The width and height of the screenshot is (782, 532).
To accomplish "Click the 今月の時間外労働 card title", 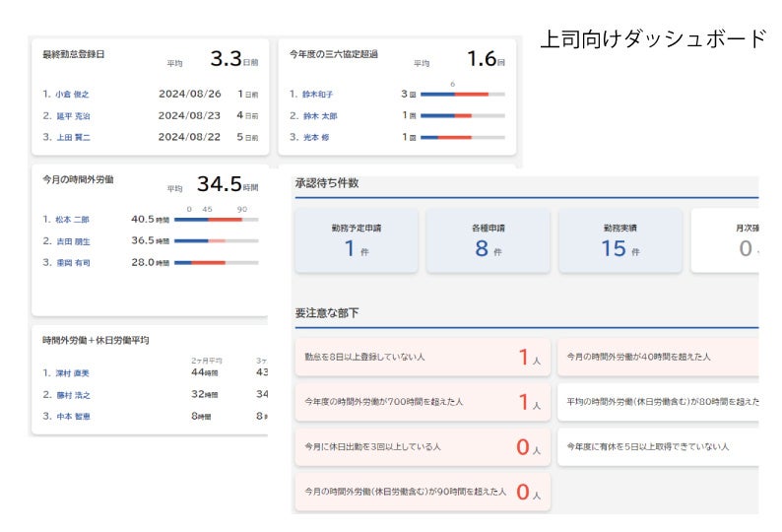I will tap(78, 179).
